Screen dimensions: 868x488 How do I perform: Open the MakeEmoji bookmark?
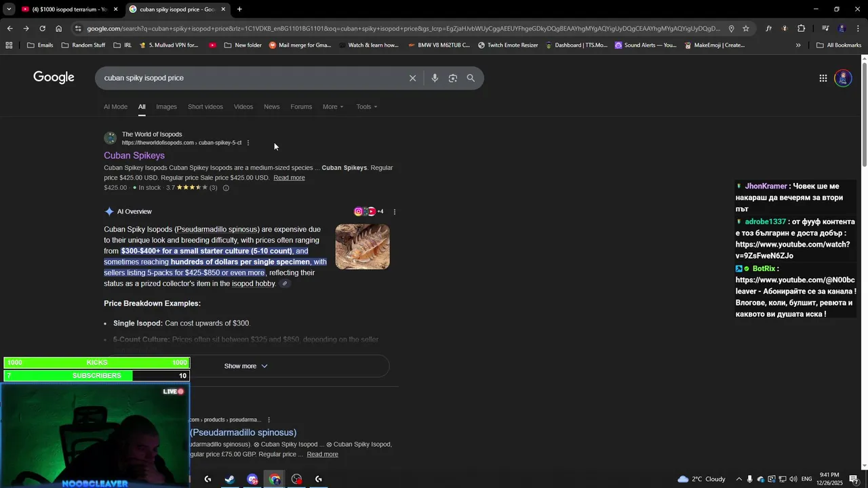click(x=715, y=45)
